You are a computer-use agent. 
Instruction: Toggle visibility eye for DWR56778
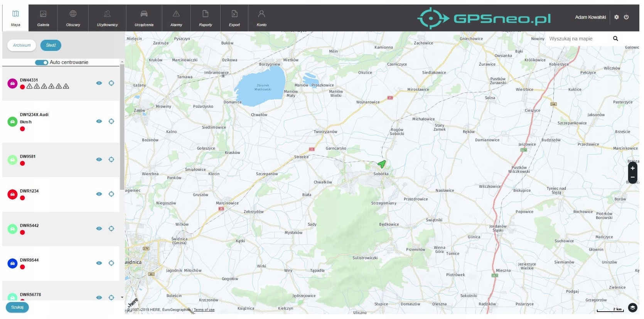pos(99,297)
